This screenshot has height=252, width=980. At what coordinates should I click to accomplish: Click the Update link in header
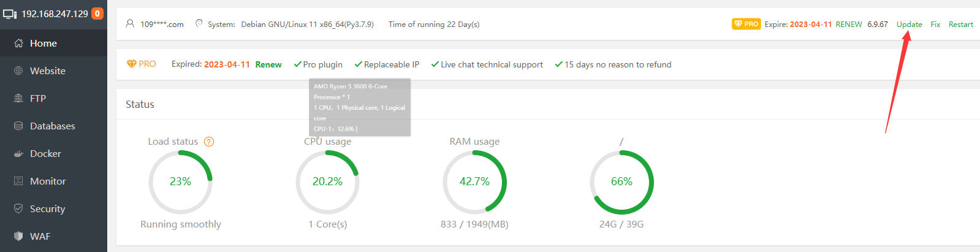tap(909, 25)
